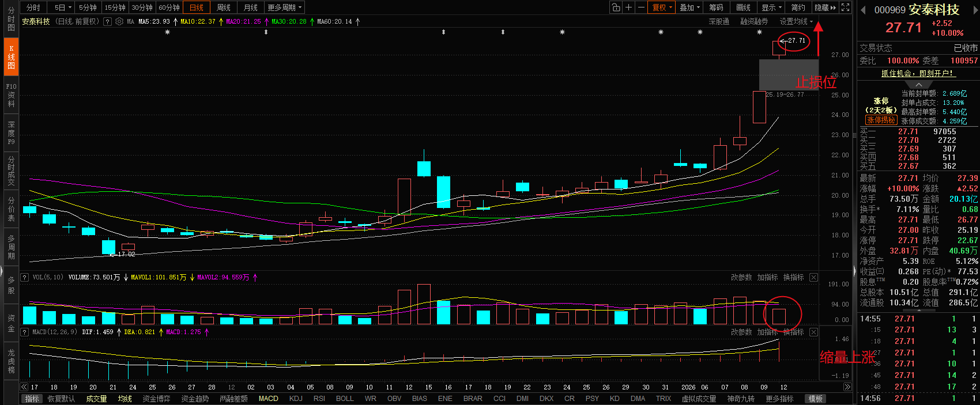980x405 pixels.
Task: Switch to 周线 weekly chart tab
Action: click(224, 7)
